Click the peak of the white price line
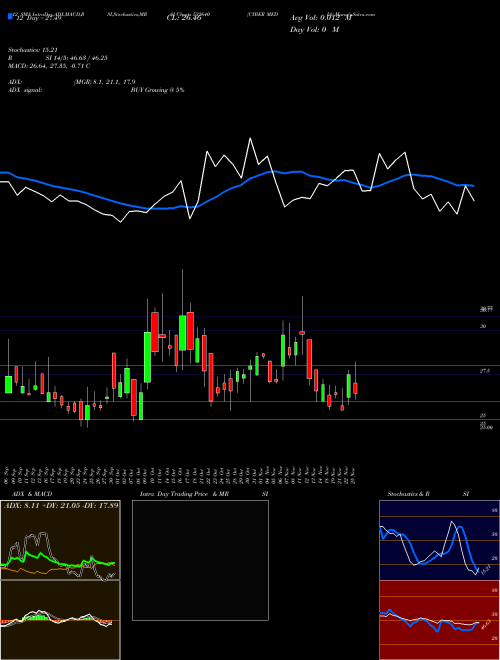The image size is (500, 660). point(250,138)
